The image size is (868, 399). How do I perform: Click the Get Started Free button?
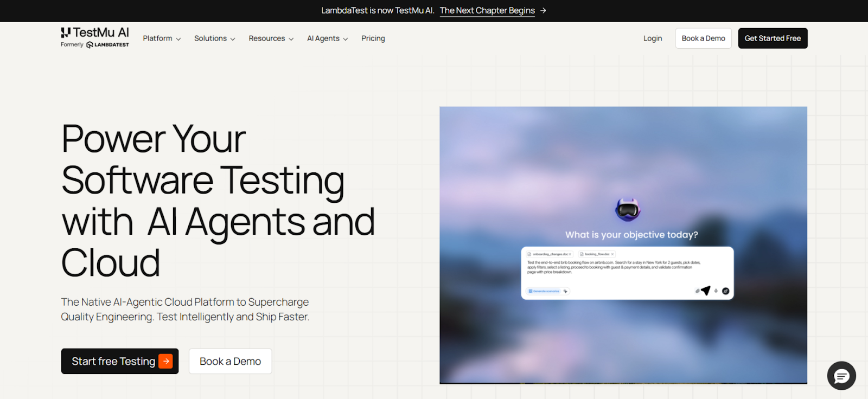(773, 38)
